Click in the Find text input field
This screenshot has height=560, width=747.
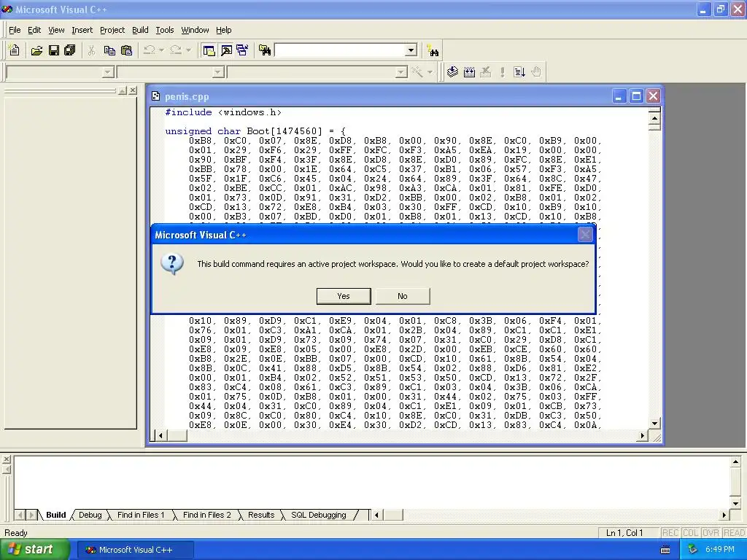340,50
